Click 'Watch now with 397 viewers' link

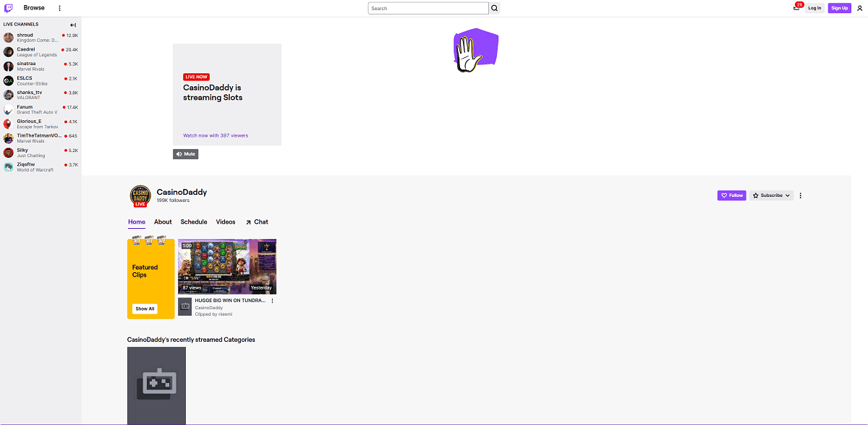pos(216,135)
